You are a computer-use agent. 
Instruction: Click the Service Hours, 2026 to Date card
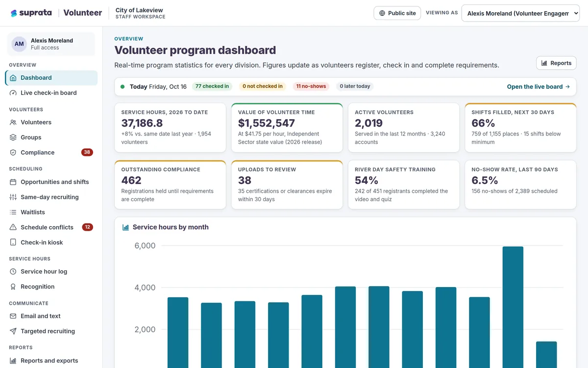[170, 128]
